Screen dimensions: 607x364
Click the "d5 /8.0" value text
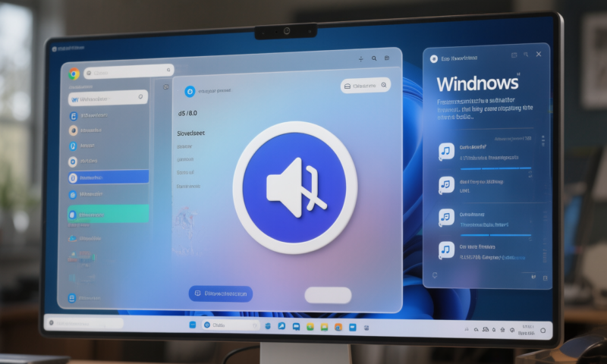pos(187,113)
